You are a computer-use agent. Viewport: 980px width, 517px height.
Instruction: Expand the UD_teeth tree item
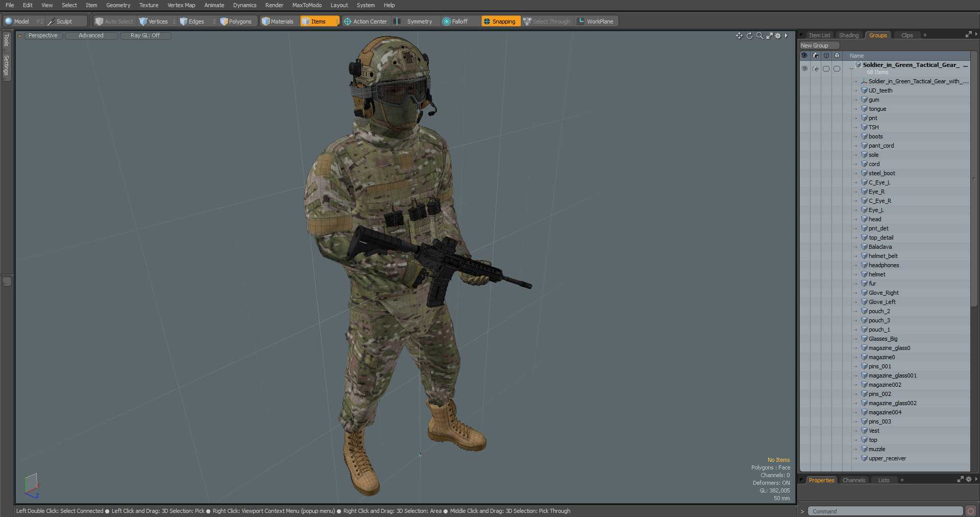point(856,90)
